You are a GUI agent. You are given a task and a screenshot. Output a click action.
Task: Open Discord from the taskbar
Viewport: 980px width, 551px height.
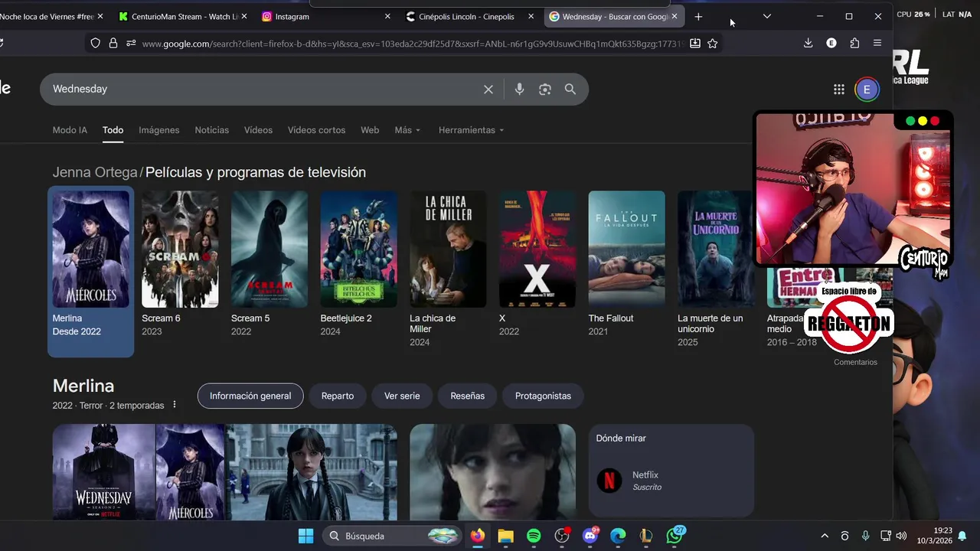pyautogui.click(x=590, y=536)
